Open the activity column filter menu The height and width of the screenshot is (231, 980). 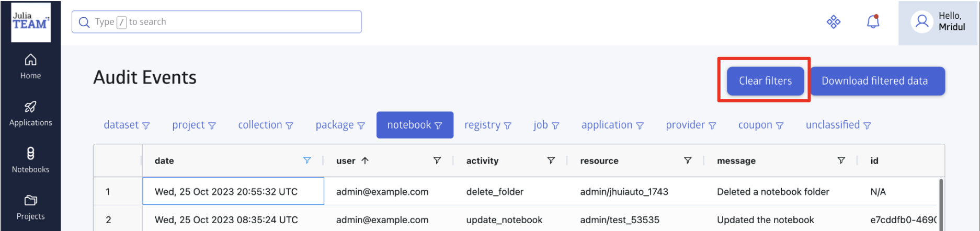(551, 160)
